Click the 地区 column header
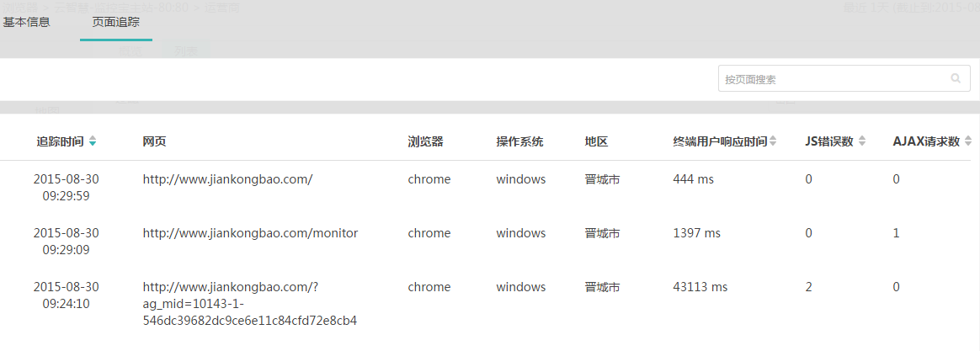 pyautogui.click(x=596, y=141)
